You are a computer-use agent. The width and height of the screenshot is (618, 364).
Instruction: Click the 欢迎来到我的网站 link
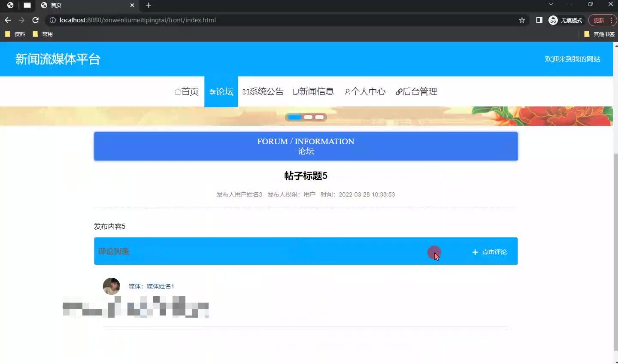tap(573, 59)
